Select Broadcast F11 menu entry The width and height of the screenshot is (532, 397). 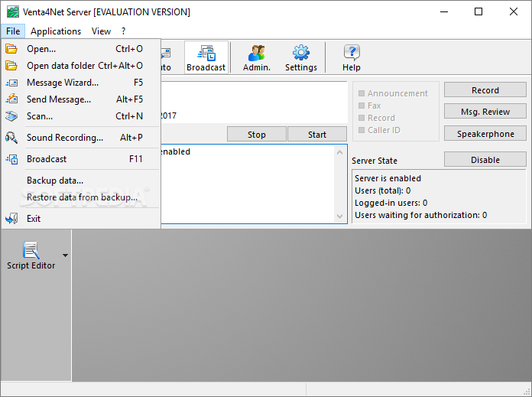pos(81,159)
